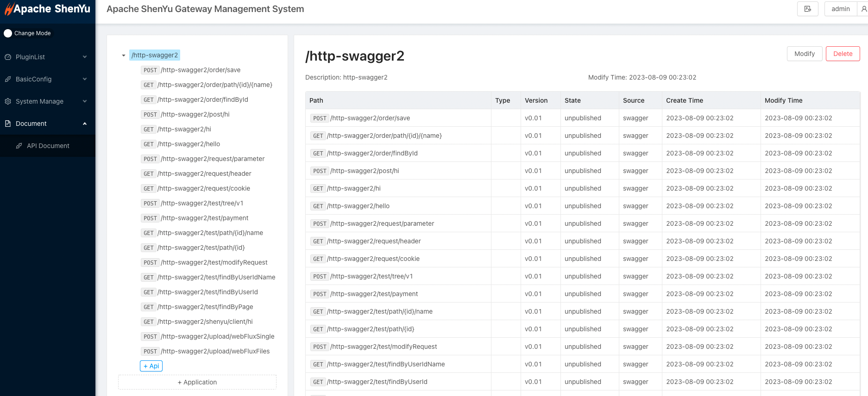Click the PluginList dashboard icon
Screen dimensions: 868x396
(8, 57)
